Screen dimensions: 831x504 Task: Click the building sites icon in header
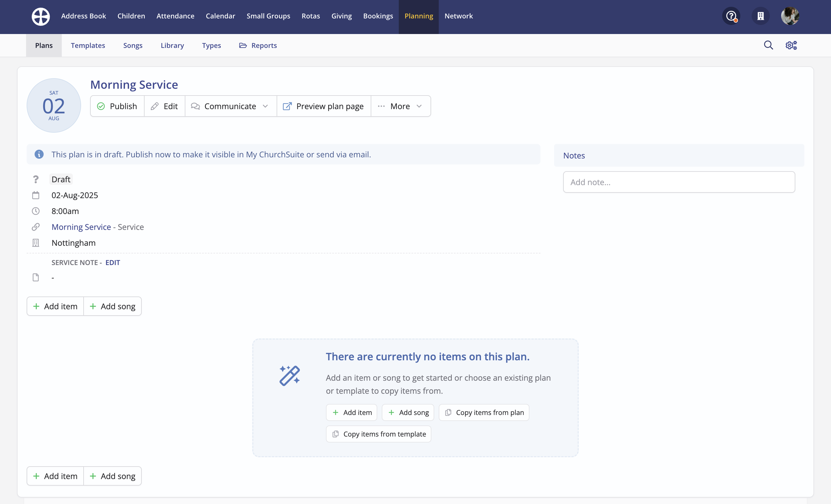(760, 16)
